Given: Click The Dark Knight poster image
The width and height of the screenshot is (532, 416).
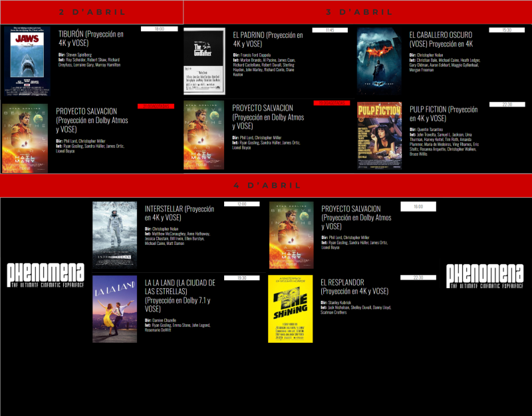Looking at the screenshot, I should click(380, 61).
